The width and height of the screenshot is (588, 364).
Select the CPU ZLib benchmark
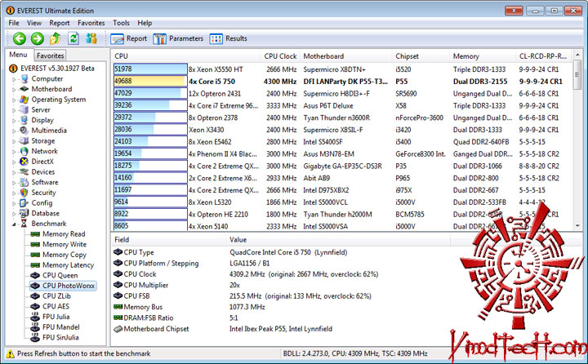point(56,295)
